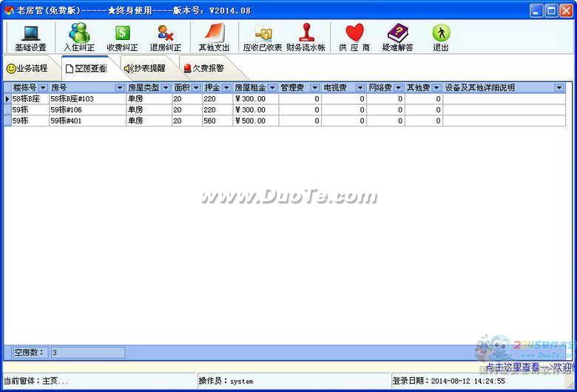Open the 房屋类型 column filter dropdown

pos(166,88)
